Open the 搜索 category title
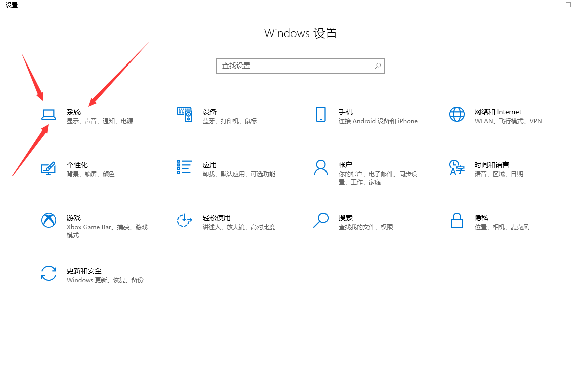Viewport: 587px width, 392px height. tap(345, 218)
